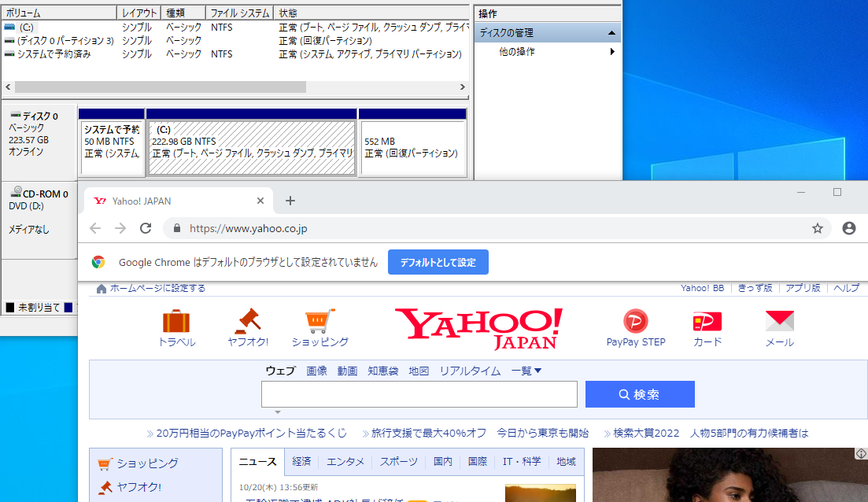Switch to the ニュース tab

tap(257, 462)
